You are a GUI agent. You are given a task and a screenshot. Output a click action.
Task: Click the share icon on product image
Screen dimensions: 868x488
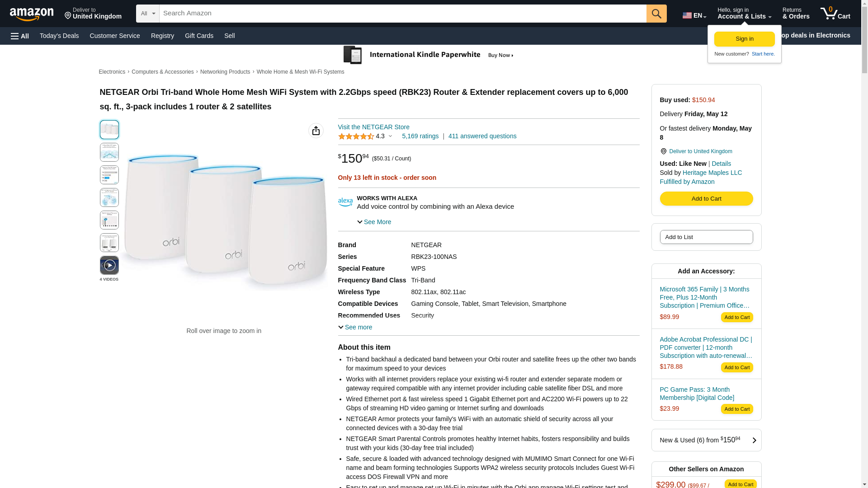coord(316,131)
